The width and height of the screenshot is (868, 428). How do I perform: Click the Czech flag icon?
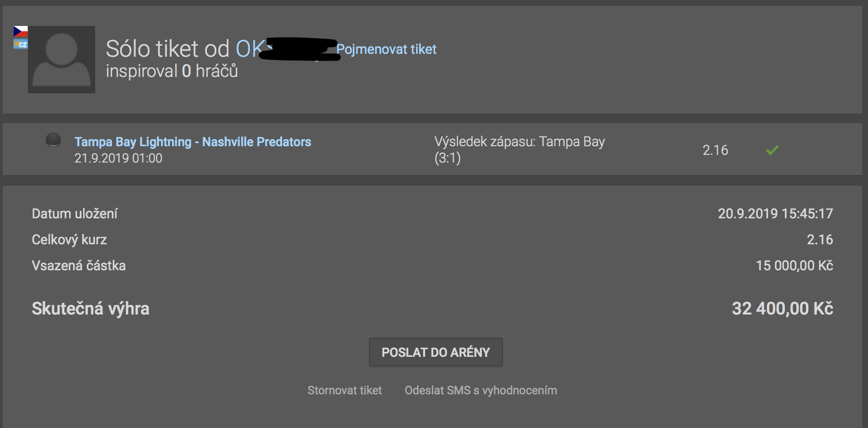point(21,32)
